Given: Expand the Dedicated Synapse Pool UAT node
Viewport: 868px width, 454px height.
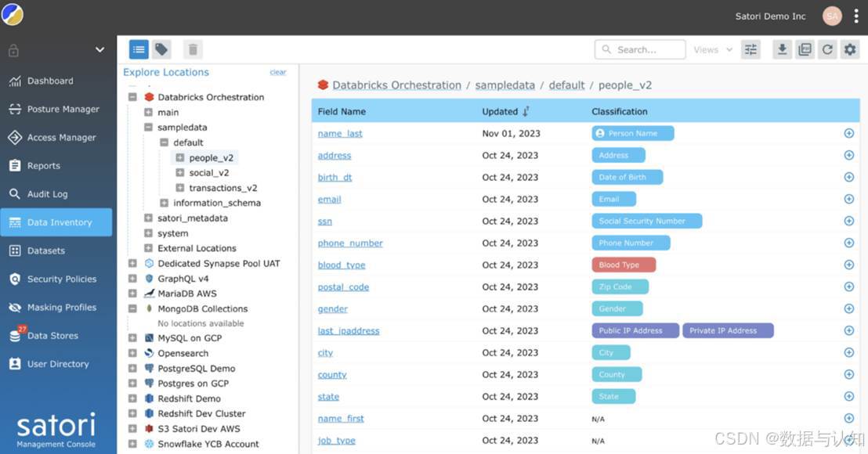Looking at the screenshot, I should [x=132, y=263].
